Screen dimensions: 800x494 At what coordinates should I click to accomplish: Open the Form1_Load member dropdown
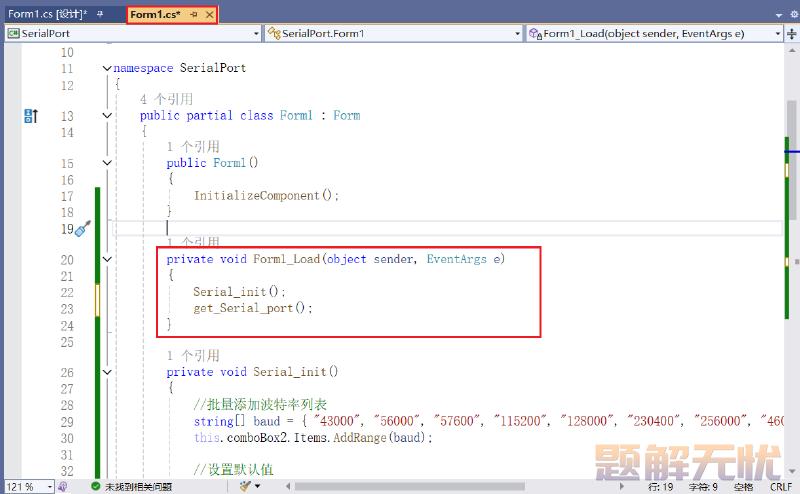coord(778,34)
